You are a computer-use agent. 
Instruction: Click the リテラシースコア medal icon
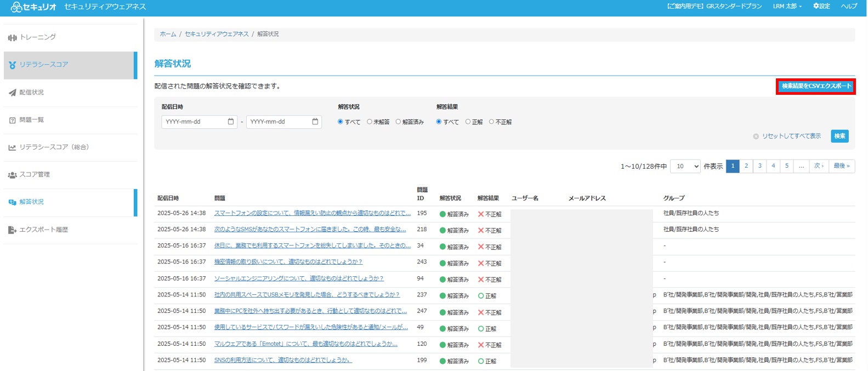[12, 65]
